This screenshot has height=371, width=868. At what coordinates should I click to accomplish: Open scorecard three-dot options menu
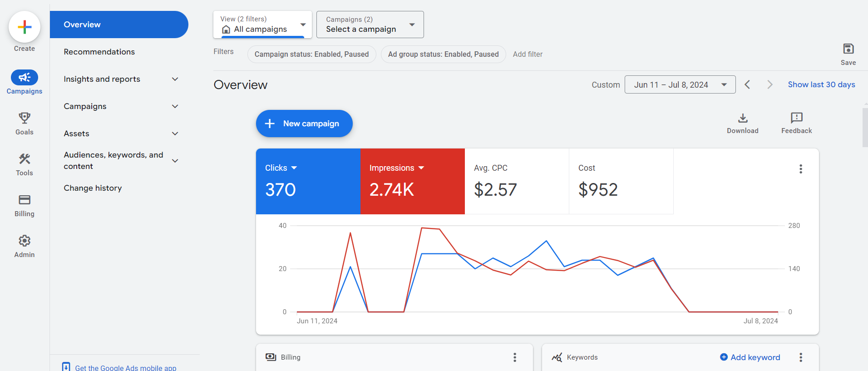pos(800,169)
